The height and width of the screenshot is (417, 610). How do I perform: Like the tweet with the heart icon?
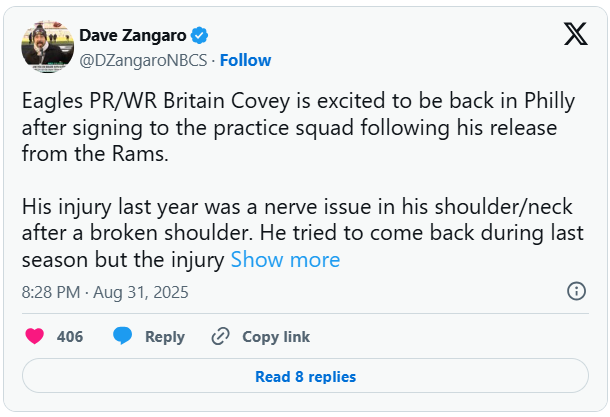pos(34,336)
